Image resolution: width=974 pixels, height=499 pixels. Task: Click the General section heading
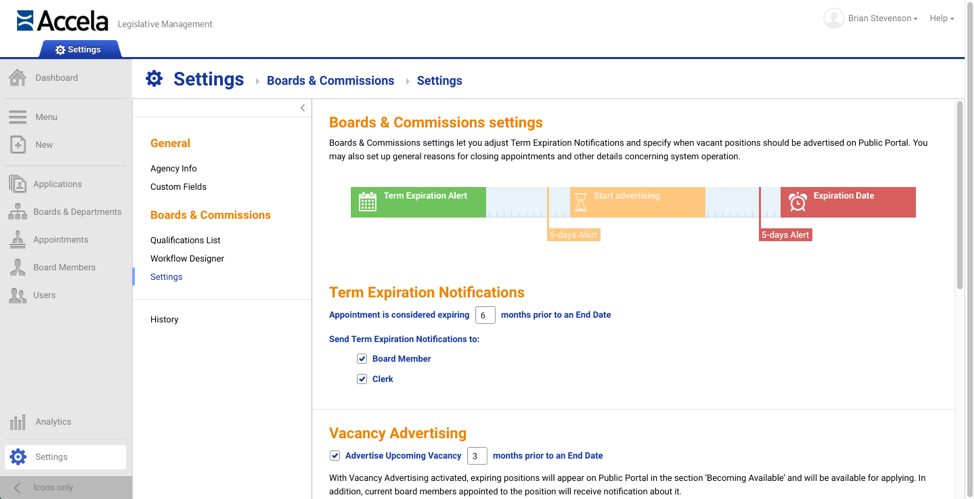click(170, 144)
